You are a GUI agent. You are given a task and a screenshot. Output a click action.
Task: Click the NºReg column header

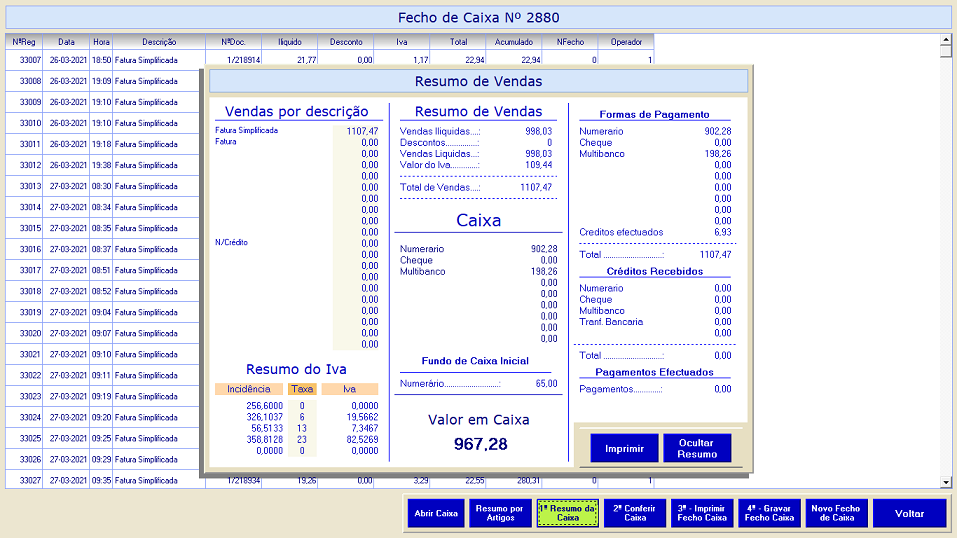pos(24,42)
